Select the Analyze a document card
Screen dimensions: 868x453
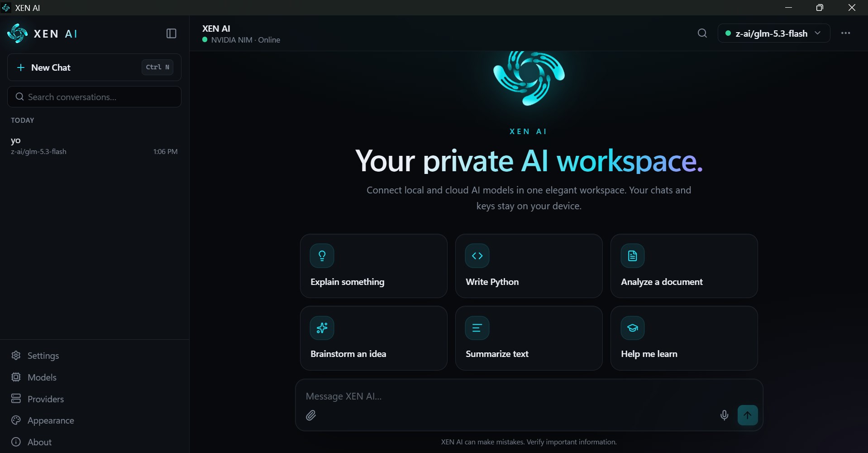click(684, 266)
